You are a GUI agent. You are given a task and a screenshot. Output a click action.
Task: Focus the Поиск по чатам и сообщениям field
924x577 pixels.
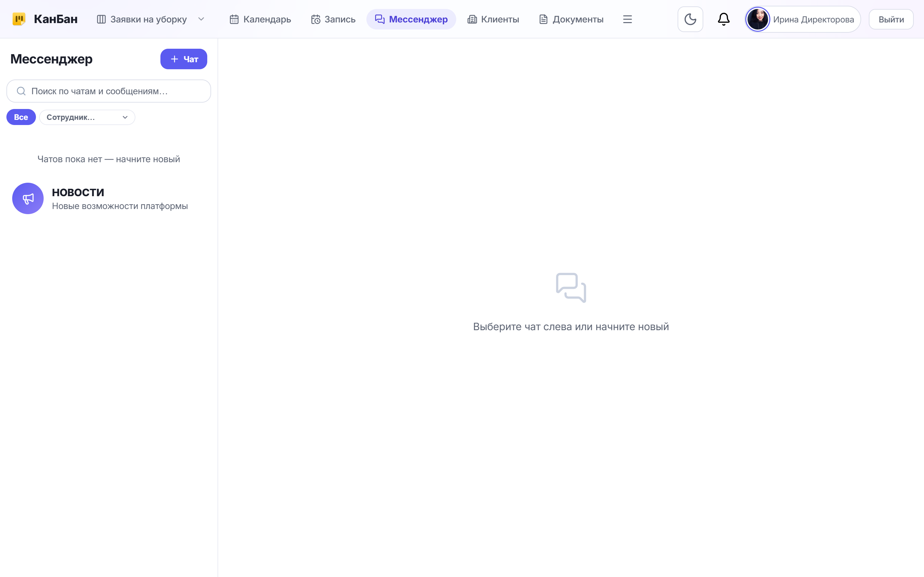click(x=109, y=91)
